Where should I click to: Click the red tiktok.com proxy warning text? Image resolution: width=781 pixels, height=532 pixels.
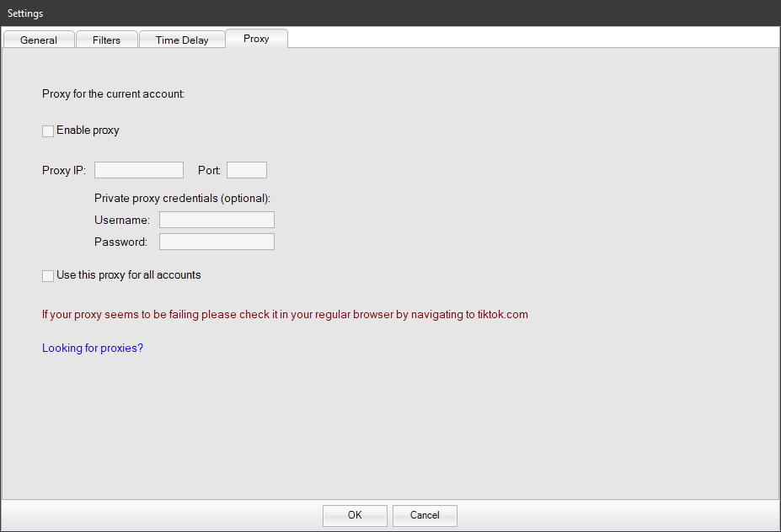[x=285, y=315]
